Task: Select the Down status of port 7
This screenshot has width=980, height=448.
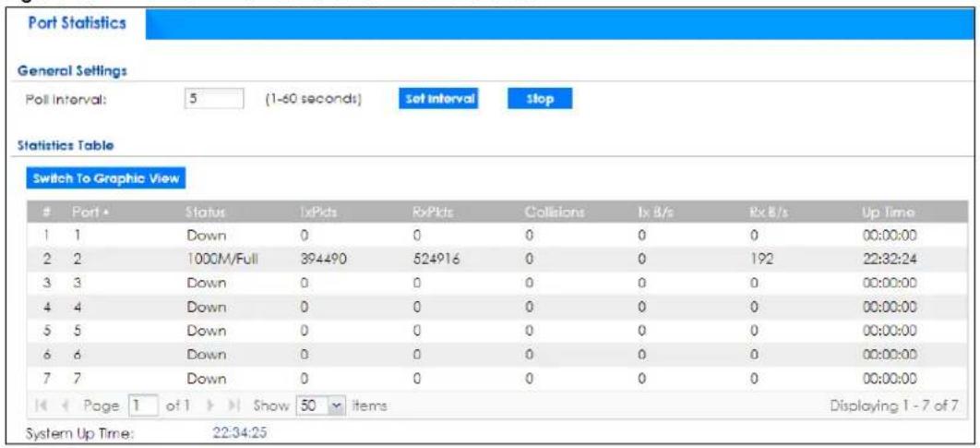Action: 206,379
